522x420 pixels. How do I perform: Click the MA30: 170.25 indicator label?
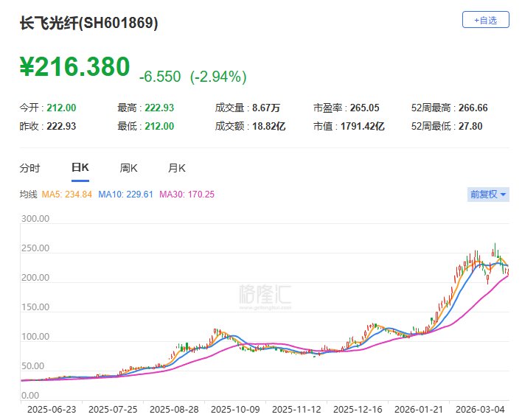click(187, 195)
